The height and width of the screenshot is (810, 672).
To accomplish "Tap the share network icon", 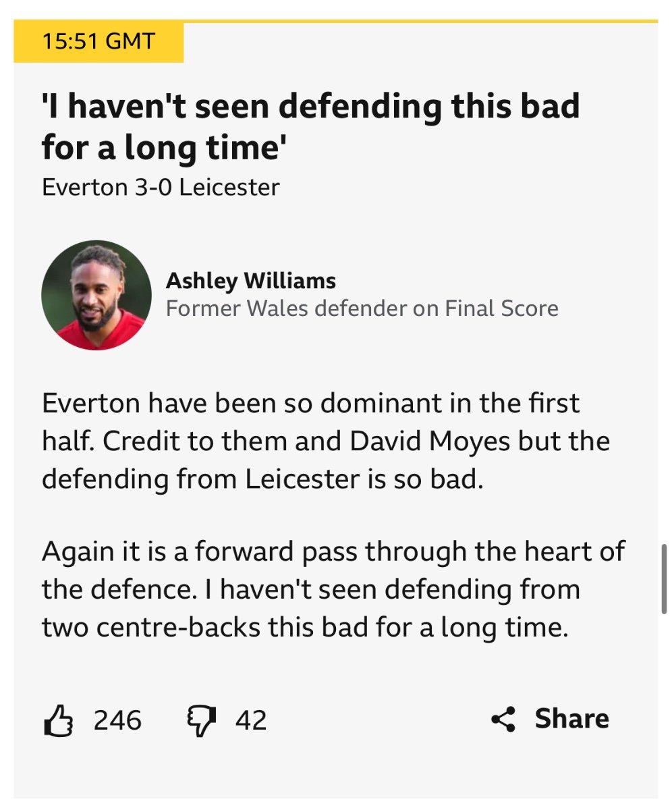I will (503, 720).
